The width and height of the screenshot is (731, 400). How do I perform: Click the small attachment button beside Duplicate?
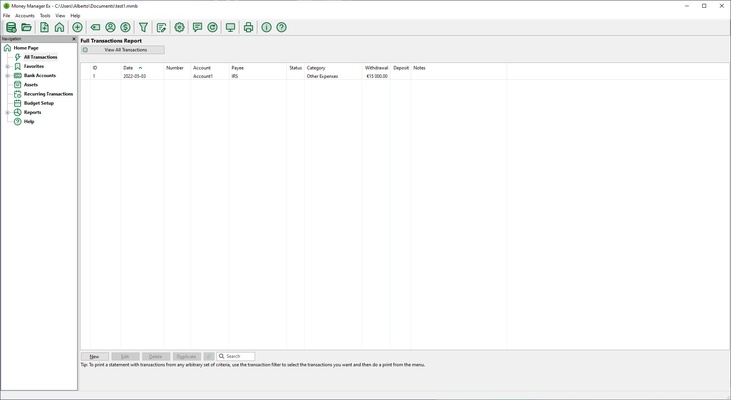coord(209,357)
